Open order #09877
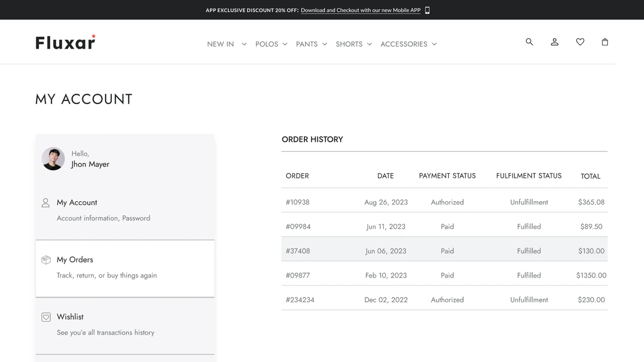This screenshot has width=644, height=362. [x=298, y=276]
